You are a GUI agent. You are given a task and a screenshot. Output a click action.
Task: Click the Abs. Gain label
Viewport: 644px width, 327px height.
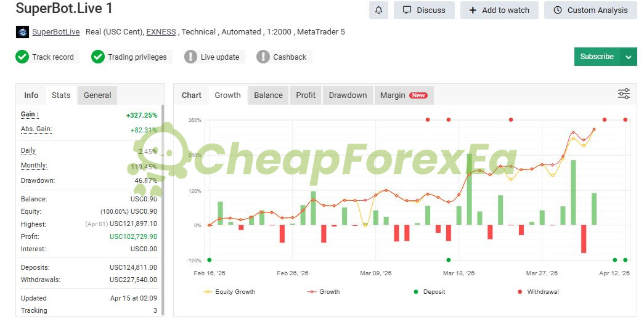click(x=36, y=129)
